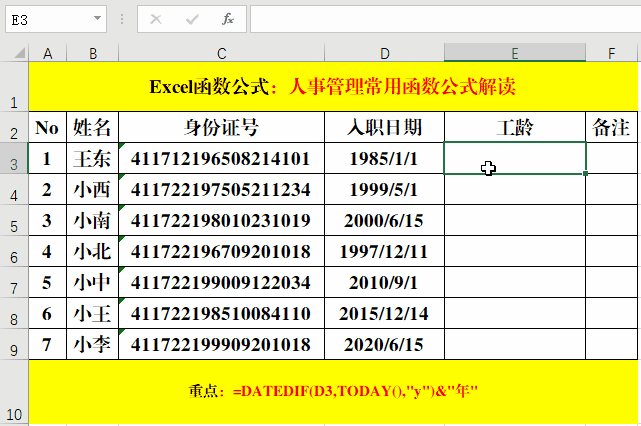This screenshot has width=641, height=426.
Task: Select column D header
Action: click(384, 53)
